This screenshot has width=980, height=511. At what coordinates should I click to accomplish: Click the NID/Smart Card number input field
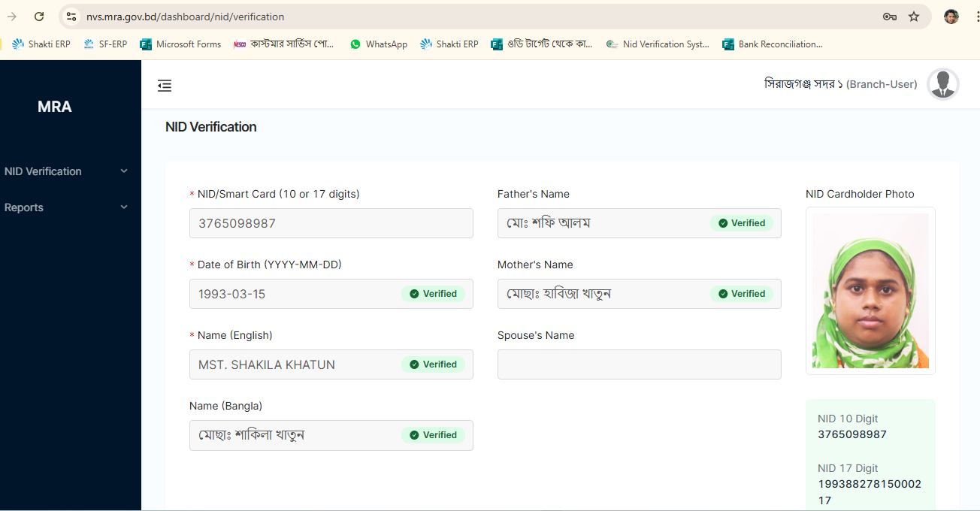point(331,223)
